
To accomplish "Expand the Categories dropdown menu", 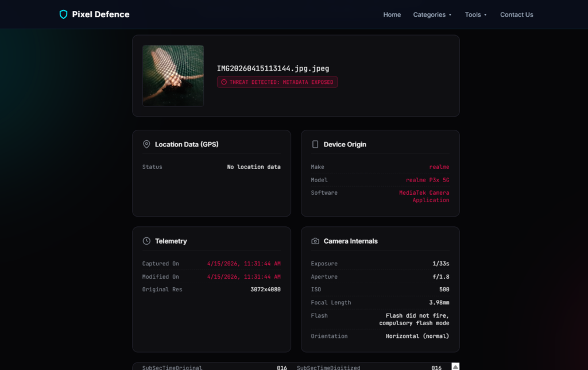I will [x=432, y=14].
